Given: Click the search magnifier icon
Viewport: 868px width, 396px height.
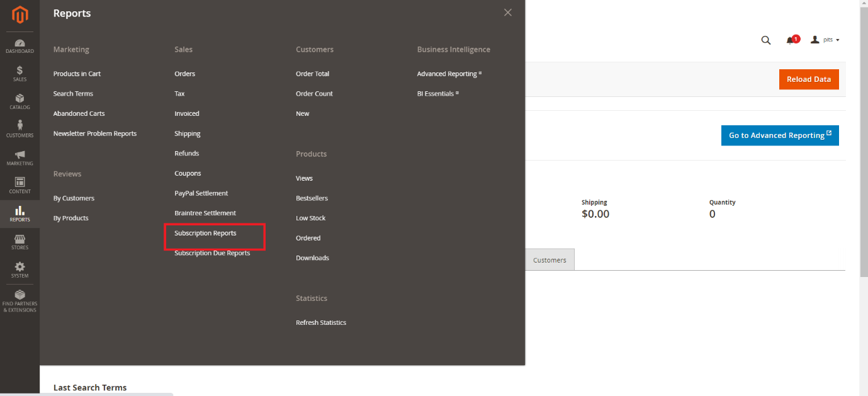Looking at the screenshot, I should pos(766,40).
